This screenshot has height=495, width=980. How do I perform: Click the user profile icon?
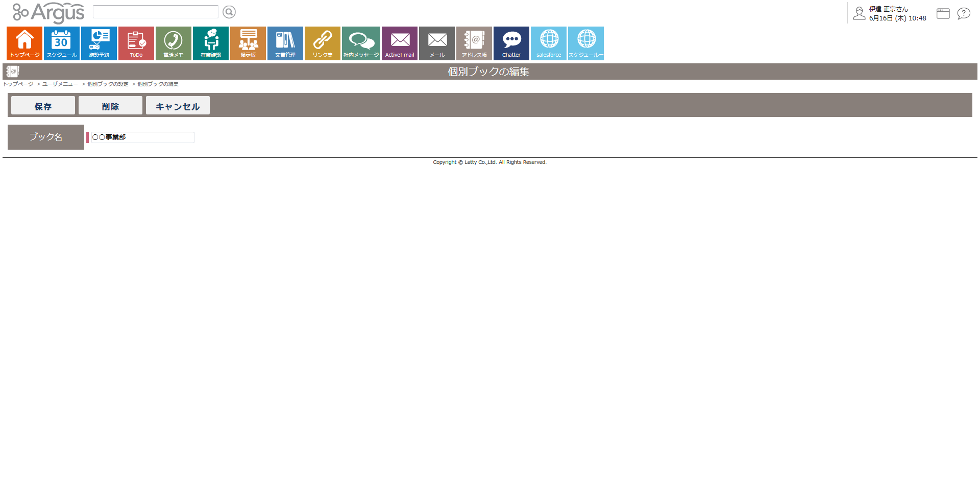pyautogui.click(x=860, y=13)
